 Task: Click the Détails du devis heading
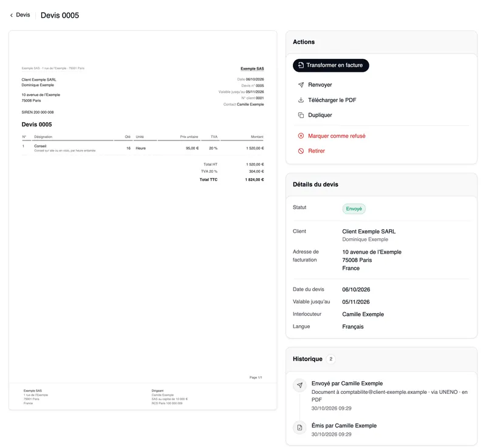coord(315,184)
